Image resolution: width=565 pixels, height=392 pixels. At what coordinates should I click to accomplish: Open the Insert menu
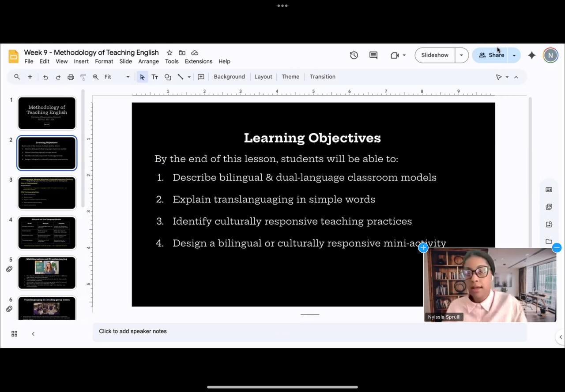pyautogui.click(x=81, y=61)
